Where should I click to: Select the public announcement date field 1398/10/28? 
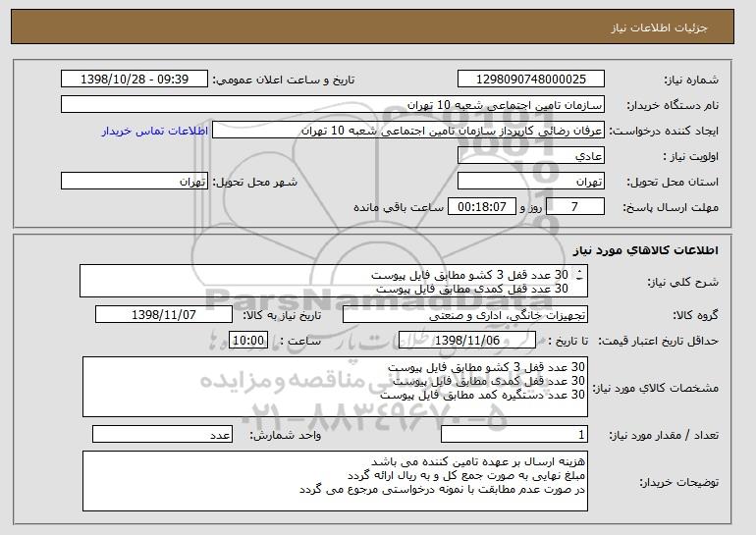135,80
